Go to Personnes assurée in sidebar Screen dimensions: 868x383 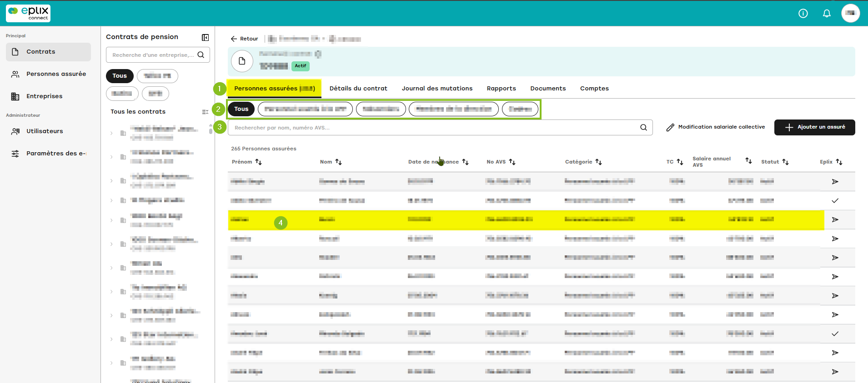[x=48, y=74]
